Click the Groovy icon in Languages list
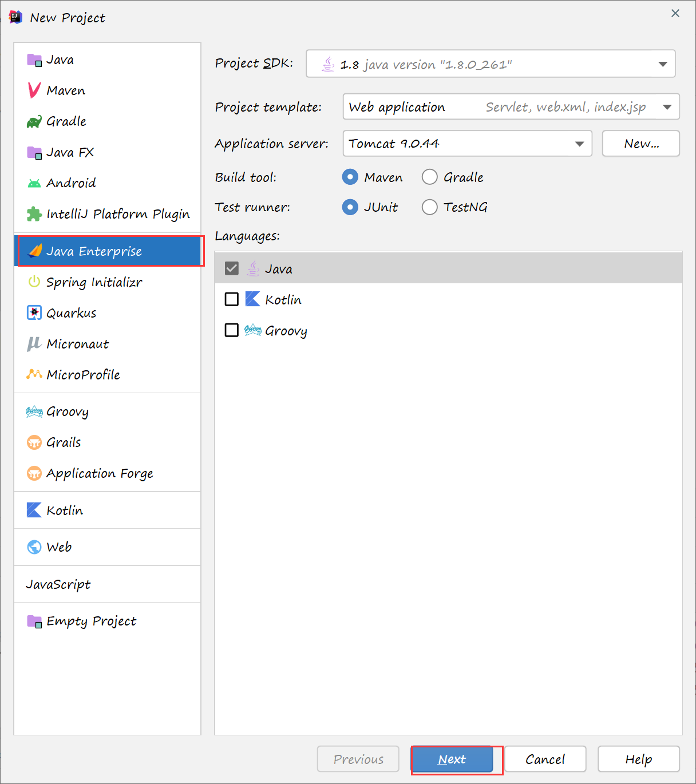 coord(252,330)
